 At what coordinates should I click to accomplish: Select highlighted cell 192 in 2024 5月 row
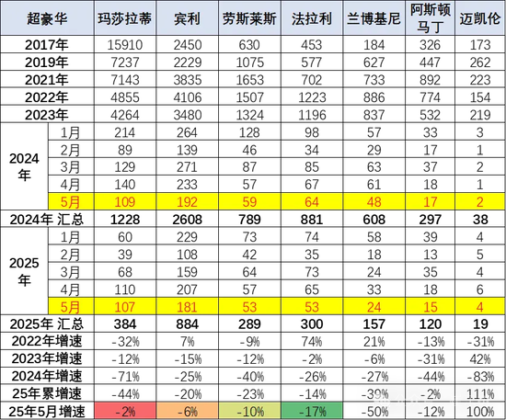pyautogui.click(x=187, y=202)
